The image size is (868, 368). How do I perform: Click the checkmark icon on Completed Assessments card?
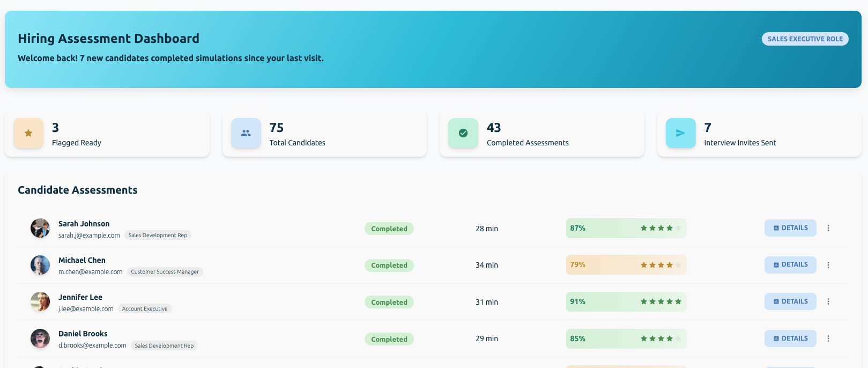(463, 133)
